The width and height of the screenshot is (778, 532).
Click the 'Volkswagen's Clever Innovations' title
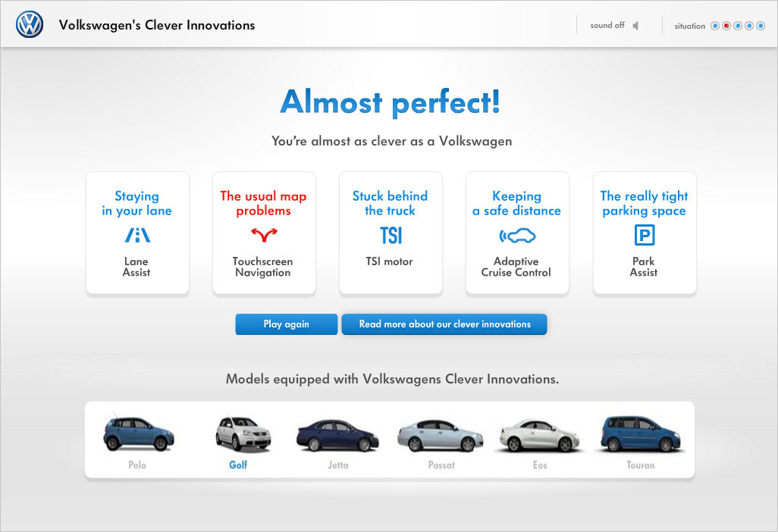(157, 25)
